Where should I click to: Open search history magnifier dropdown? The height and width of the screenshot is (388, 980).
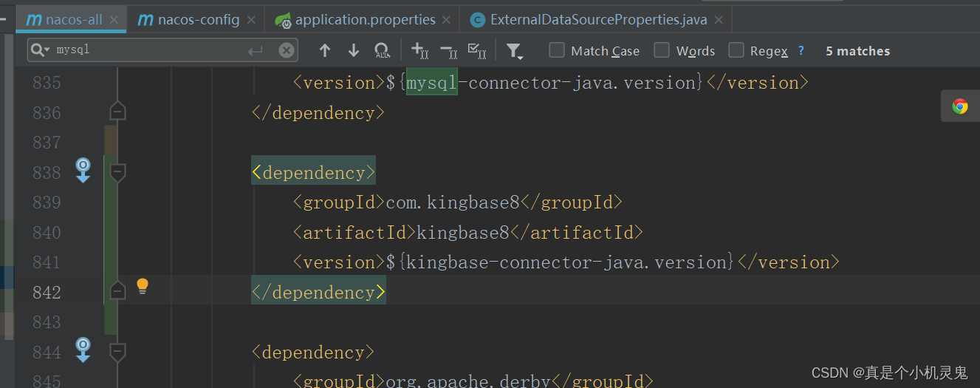tap(41, 50)
